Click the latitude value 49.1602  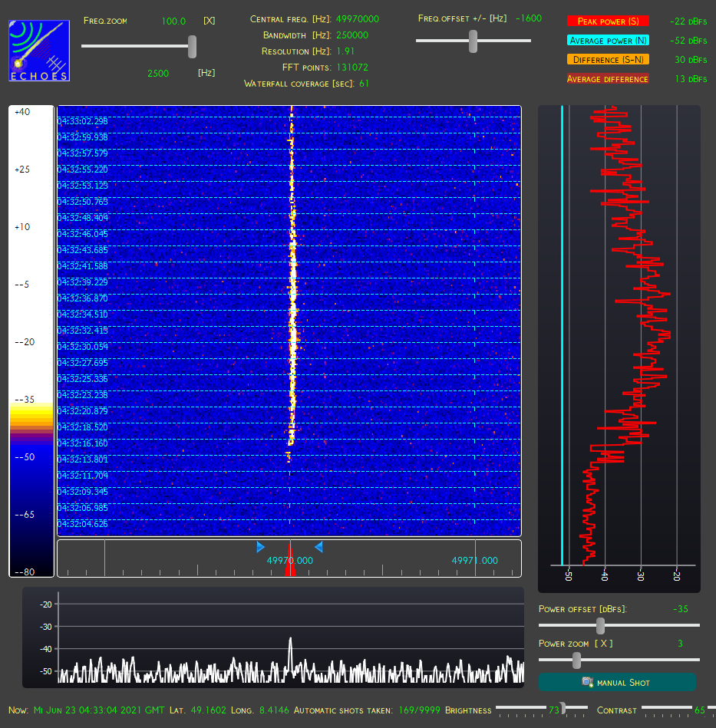[209, 710]
